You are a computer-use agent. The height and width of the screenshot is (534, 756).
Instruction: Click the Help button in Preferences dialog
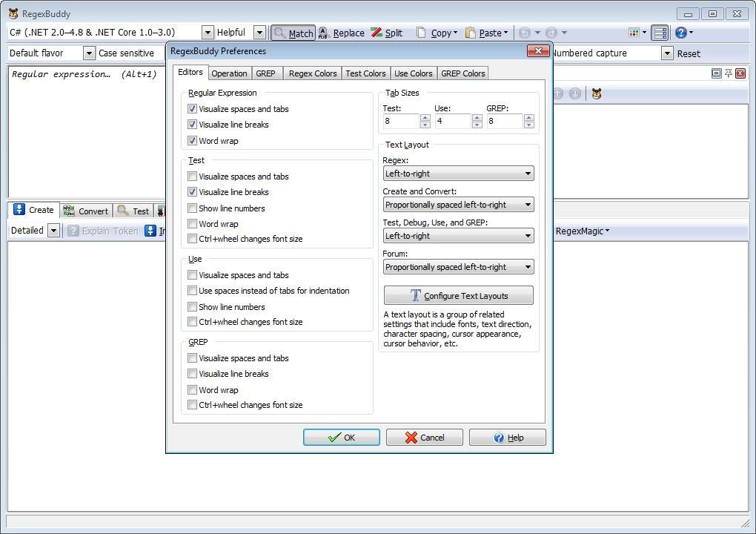pyautogui.click(x=508, y=438)
